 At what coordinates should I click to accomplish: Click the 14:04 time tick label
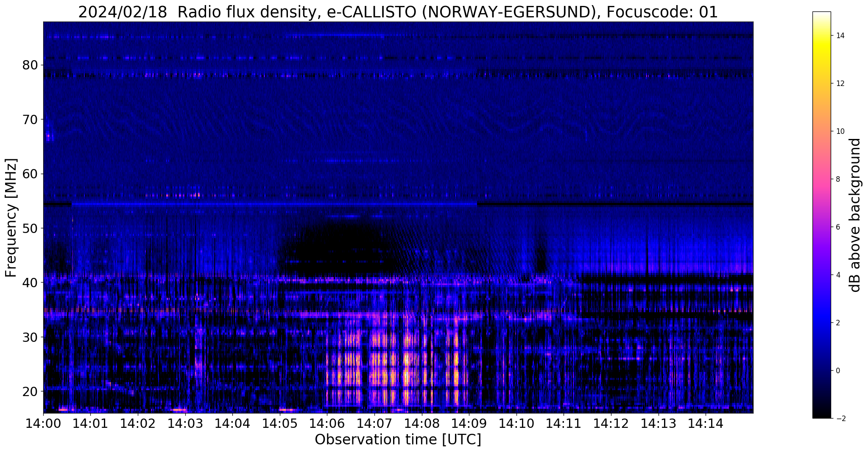[232, 423]
